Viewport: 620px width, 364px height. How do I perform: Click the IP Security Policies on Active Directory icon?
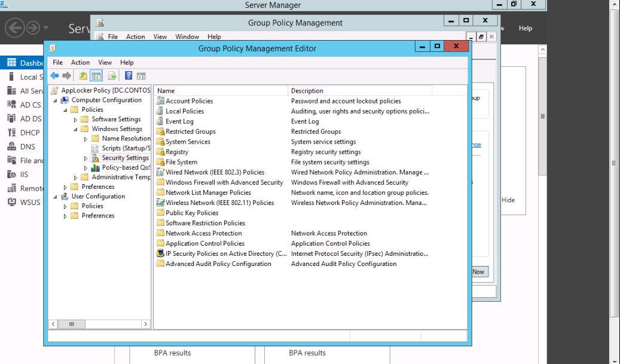pyautogui.click(x=160, y=253)
